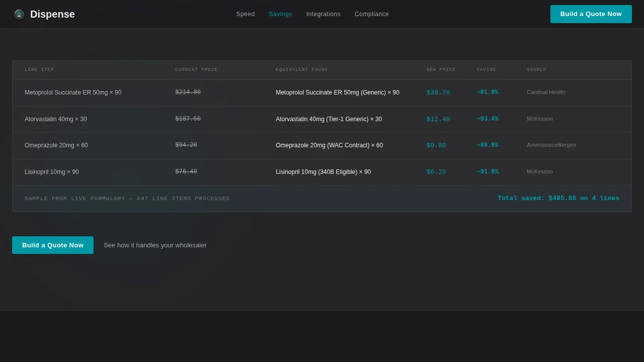This screenshot has width=644, height=362.
Task: Open the Compliance nav link
Action: pos(372,14)
